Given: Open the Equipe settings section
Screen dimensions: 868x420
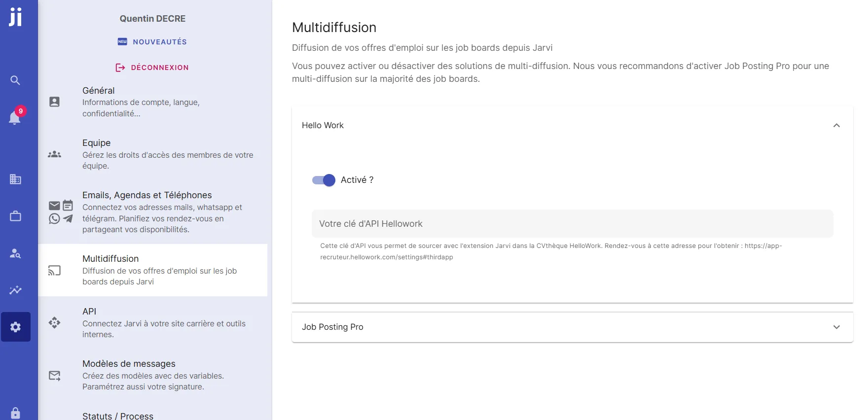Looking at the screenshot, I should coord(153,154).
